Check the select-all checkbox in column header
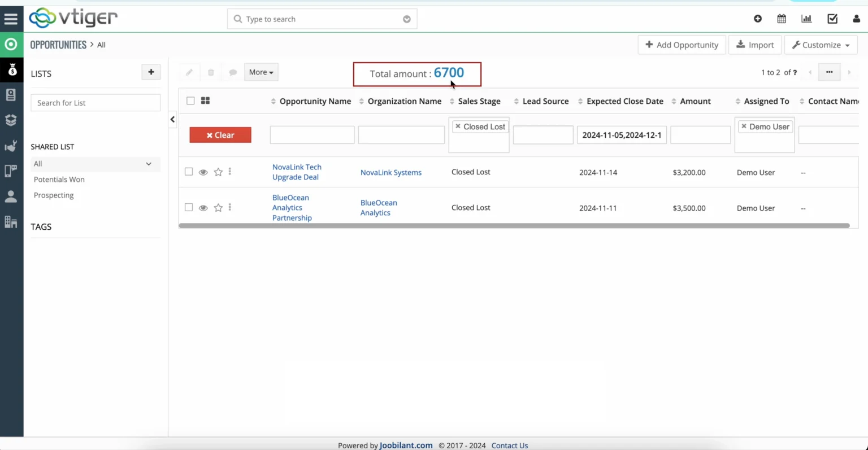Screen dimensions: 868x450 click(x=190, y=101)
